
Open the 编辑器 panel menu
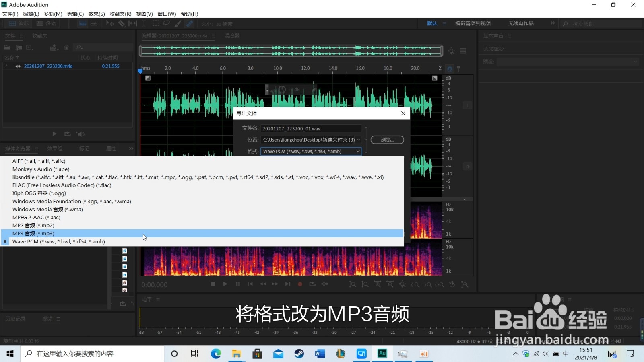[x=214, y=36]
